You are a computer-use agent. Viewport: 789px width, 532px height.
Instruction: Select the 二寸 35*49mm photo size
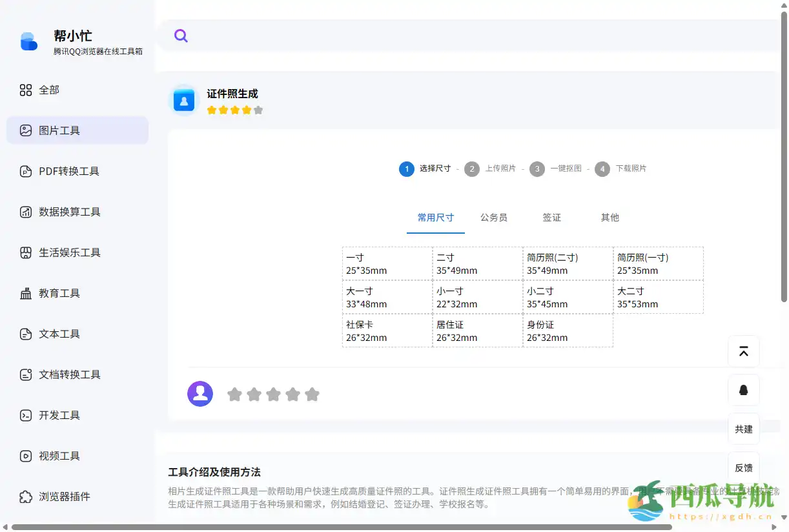pyautogui.click(x=476, y=263)
